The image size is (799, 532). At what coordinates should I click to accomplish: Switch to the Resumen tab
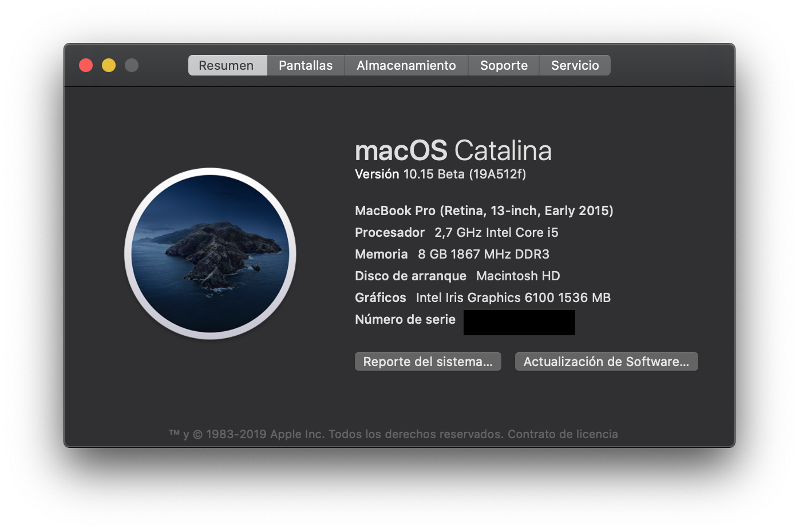coord(227,65)
